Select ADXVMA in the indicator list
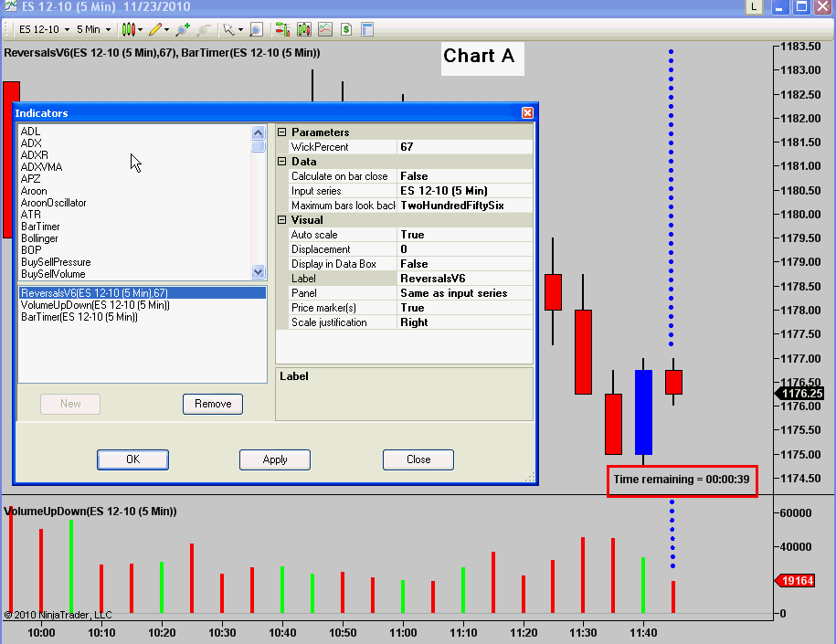The height and width of the screenshot is (644, 836). [42, 167]
